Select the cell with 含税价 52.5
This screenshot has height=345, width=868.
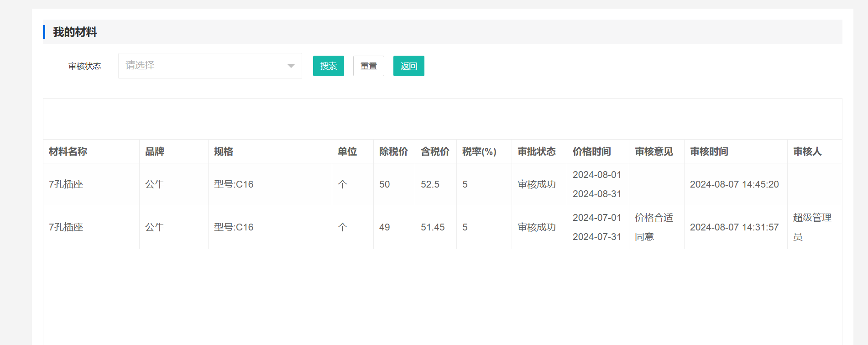(x=430, y=184)
